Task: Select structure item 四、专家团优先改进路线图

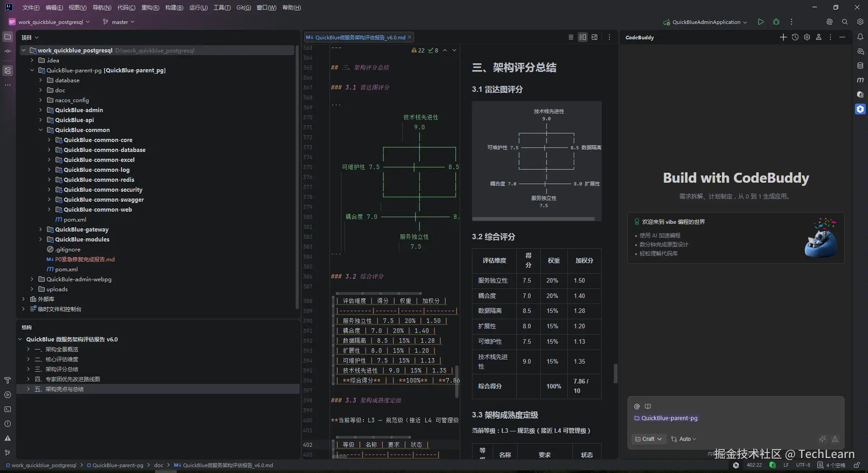Action: [x=67, y=379]
